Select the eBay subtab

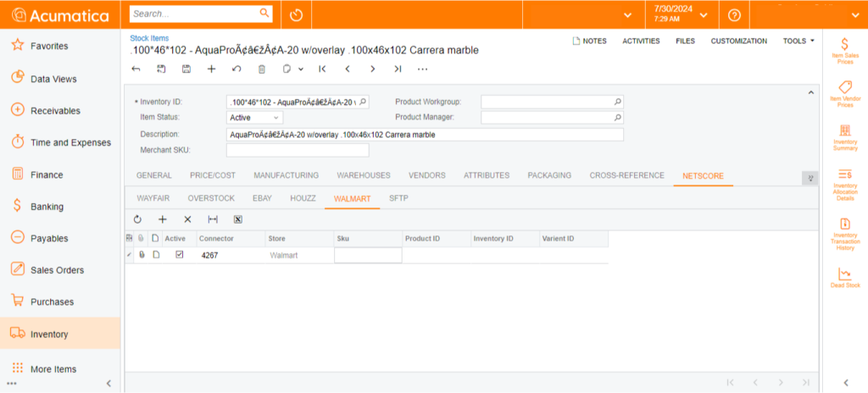pyautogui.click(x=262, y=198)
